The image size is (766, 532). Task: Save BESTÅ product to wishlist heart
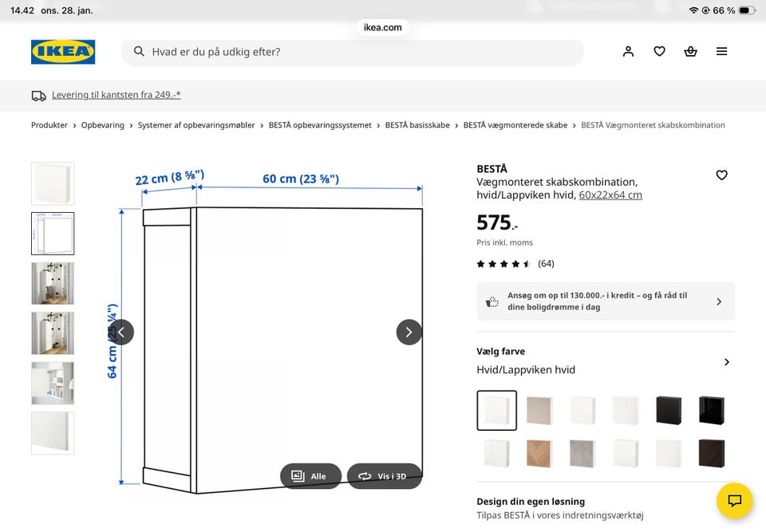pos(721,175)
